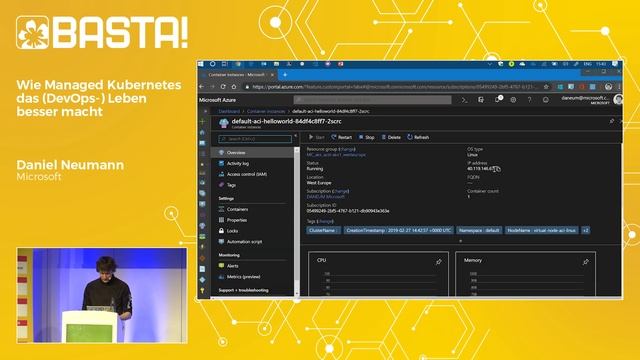This screenshot has height=360, width=640.
Task: Open portal settings gear
Action: 513,100
